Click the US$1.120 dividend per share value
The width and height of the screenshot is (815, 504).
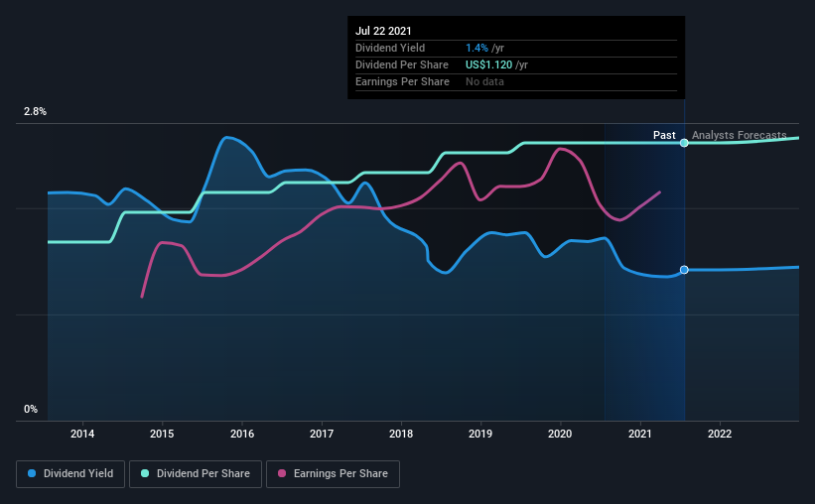(x=488, y=64)
